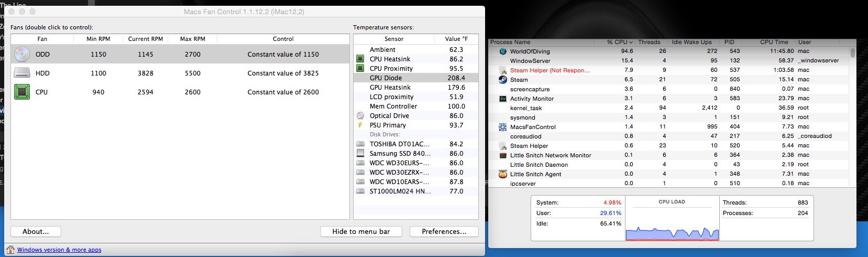Click the Activity Monitor vertical scrollbar
The width and height of the screenshot is (868, 257).
tap(853, 52)
